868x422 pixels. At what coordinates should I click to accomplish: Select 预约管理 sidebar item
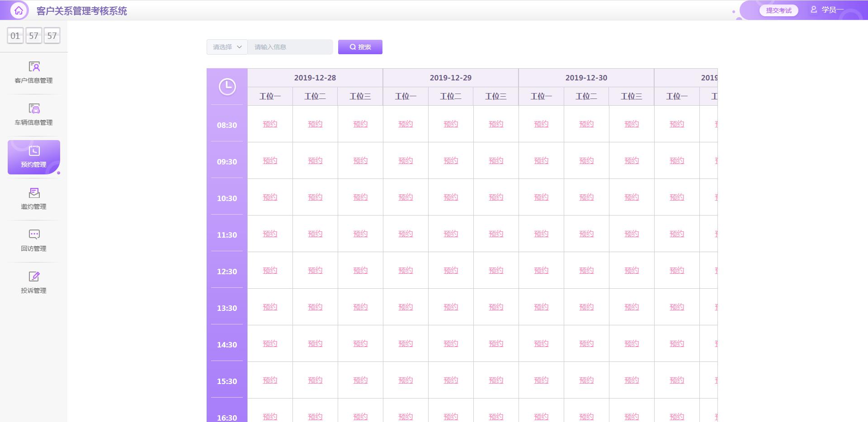(x=34, y=157)
